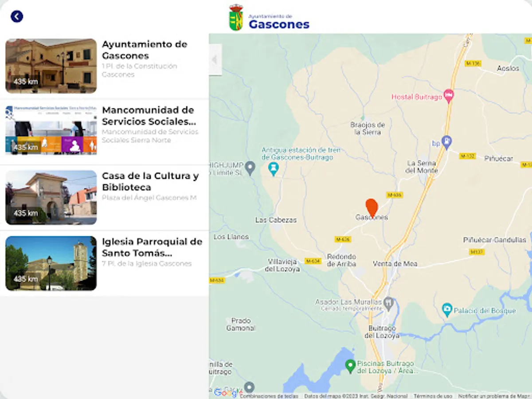Open the Asador Las Murallas restaurant marker
The width and height of the screenshot is (532, 399).
pos(388,303)
